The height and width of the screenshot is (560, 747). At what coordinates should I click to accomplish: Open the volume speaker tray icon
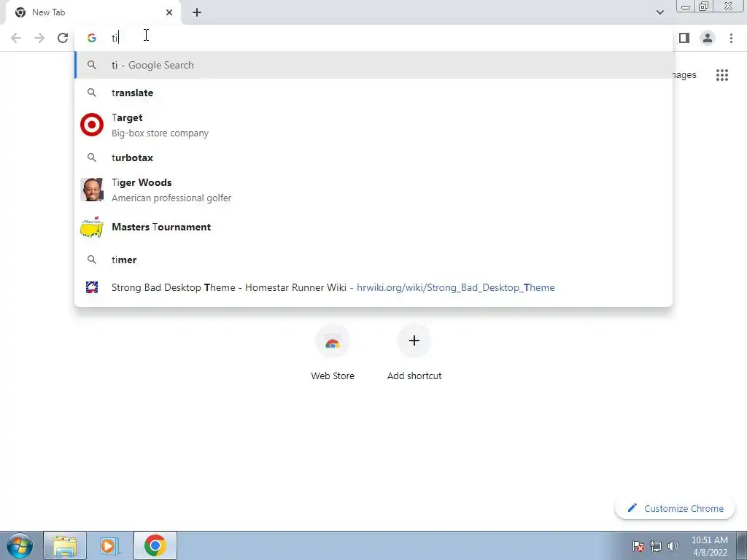tap(673, 546)
